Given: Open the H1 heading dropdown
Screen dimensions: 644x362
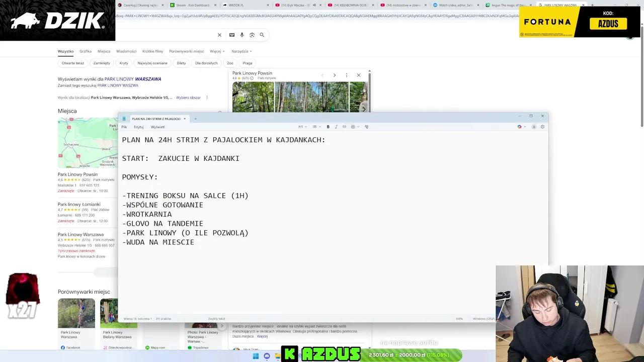Looking at the screenshot, I should [x=302, y=127].
